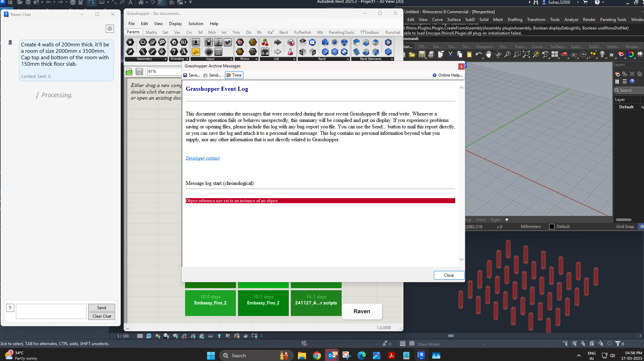Uncheck the Default checkbox near Millimeters

[x=551, y=226]
